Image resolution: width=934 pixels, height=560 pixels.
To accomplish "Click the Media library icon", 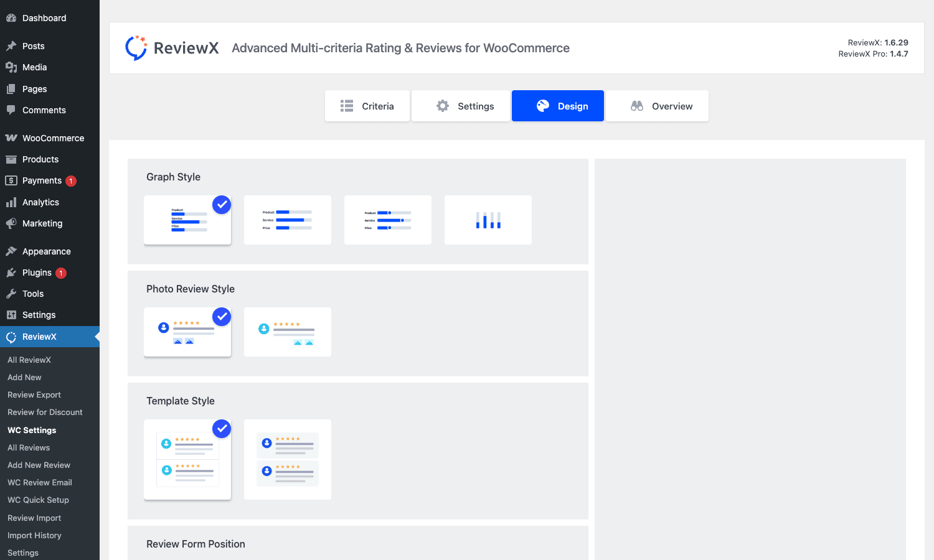I will click(x=11, y=67).
